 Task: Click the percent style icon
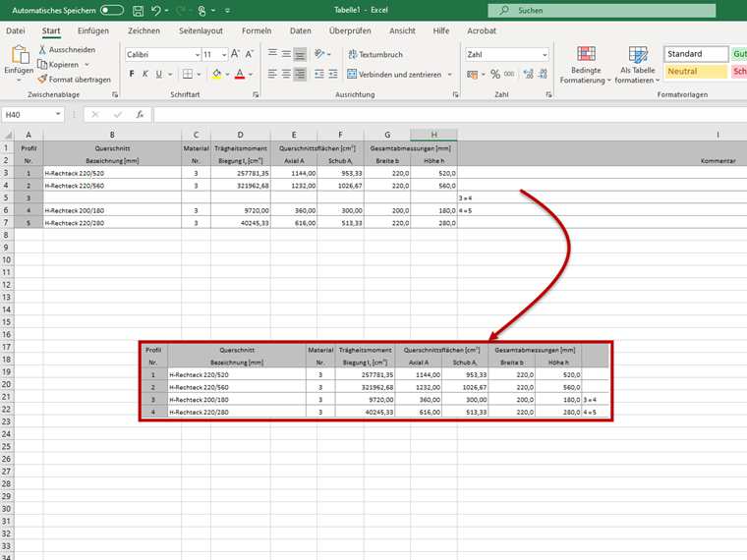point(495,75)
